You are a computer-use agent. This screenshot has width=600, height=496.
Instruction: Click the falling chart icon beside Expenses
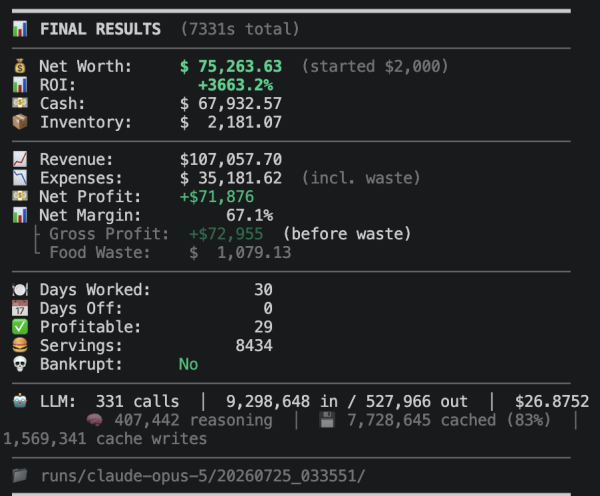point(20,178)
